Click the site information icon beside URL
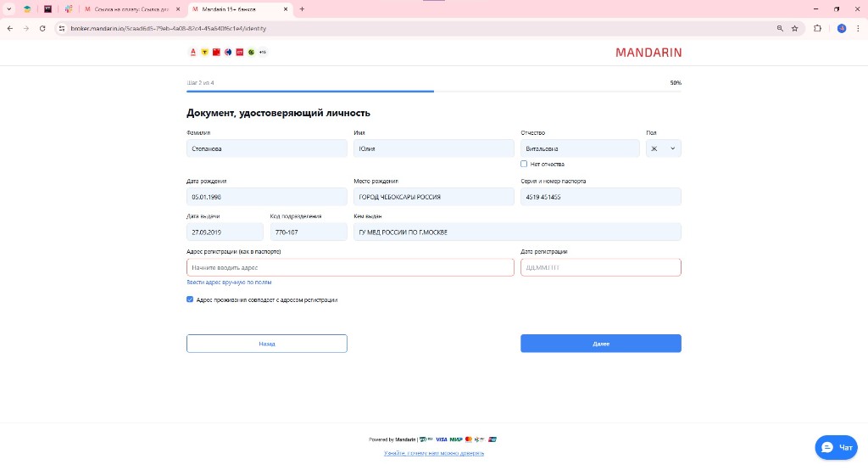Viewport: 868px width, 470px height. [62, 28]
